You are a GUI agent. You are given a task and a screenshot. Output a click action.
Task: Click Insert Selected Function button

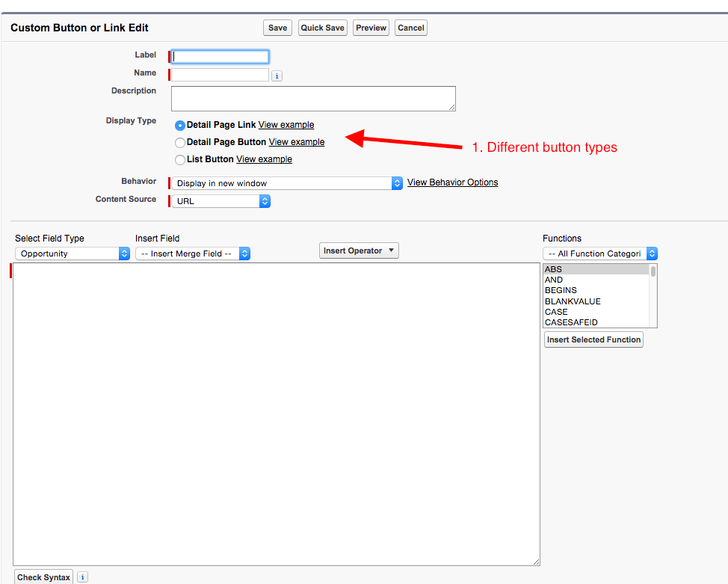(x=593, y=339)
